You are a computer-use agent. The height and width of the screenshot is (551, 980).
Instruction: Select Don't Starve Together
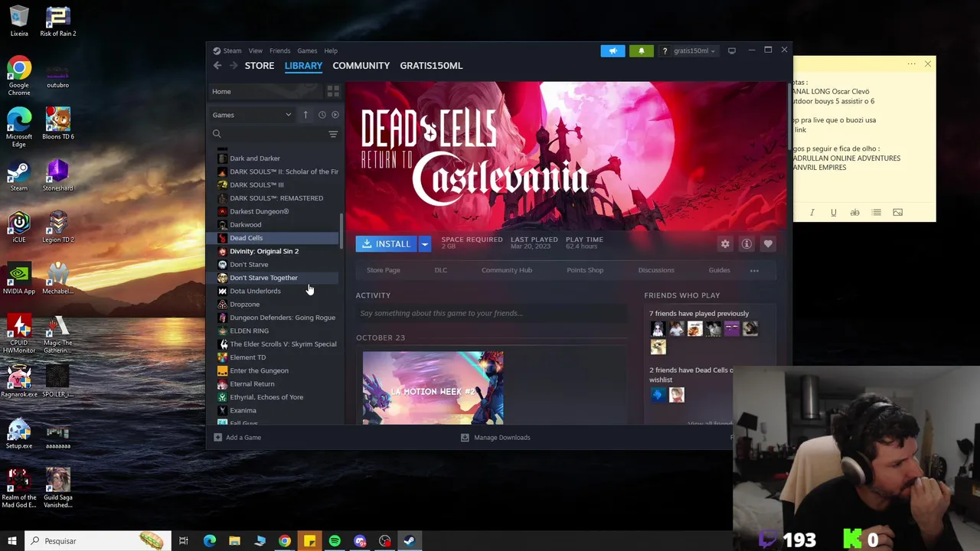(263, 278)
